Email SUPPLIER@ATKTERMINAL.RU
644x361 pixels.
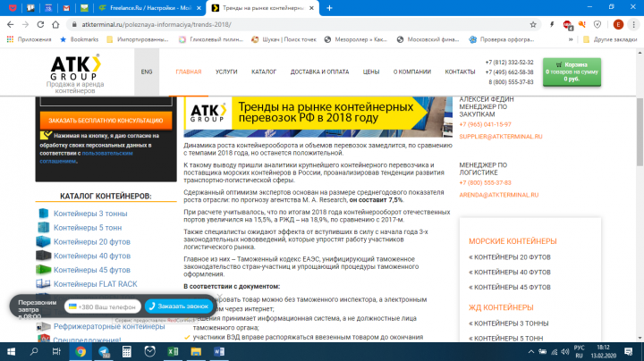pos(501,137)
